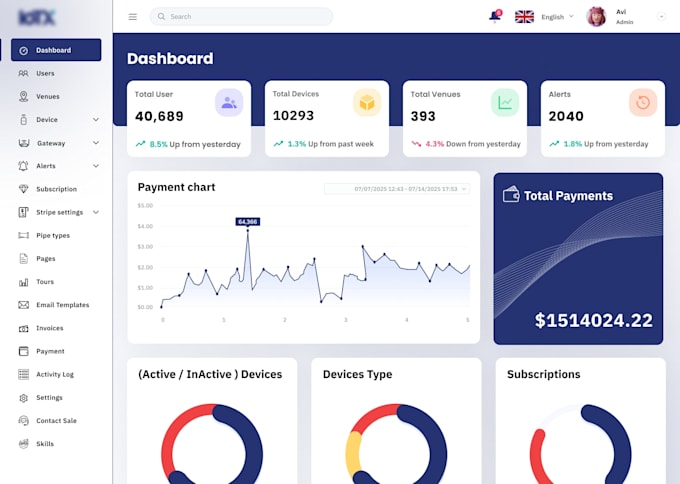Click the Skills icon in sidebar

click(x=23, y=444)
